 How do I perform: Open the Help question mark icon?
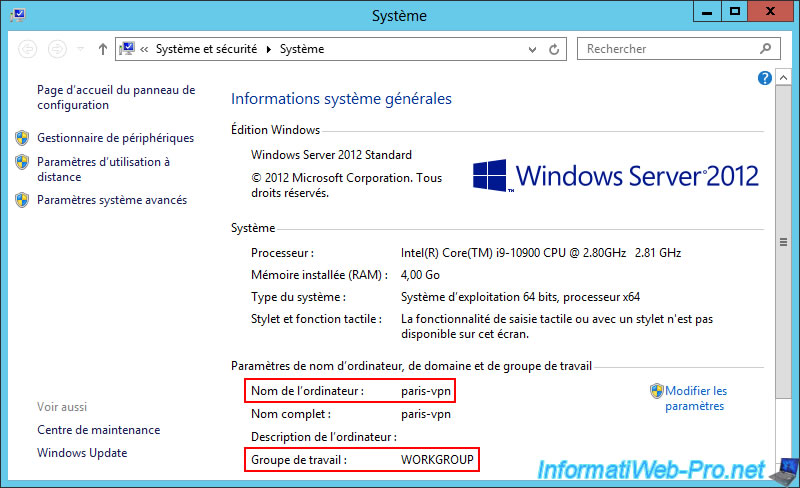(x=765, y=77)
